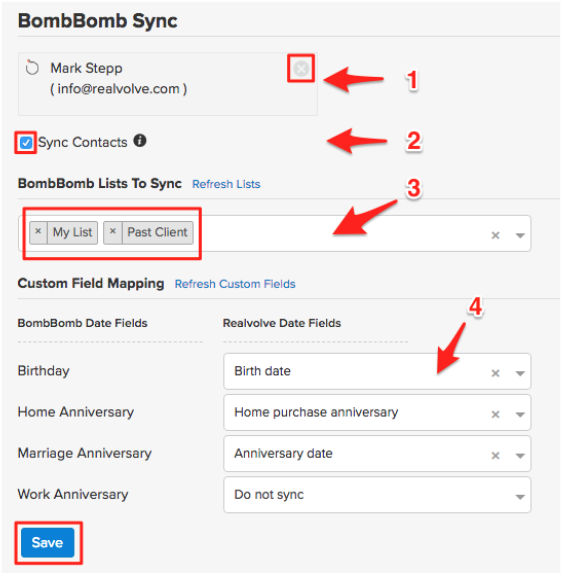Clear all selected BombBomb lists
This screenshot has height=578, width=563.
[495, 235]
